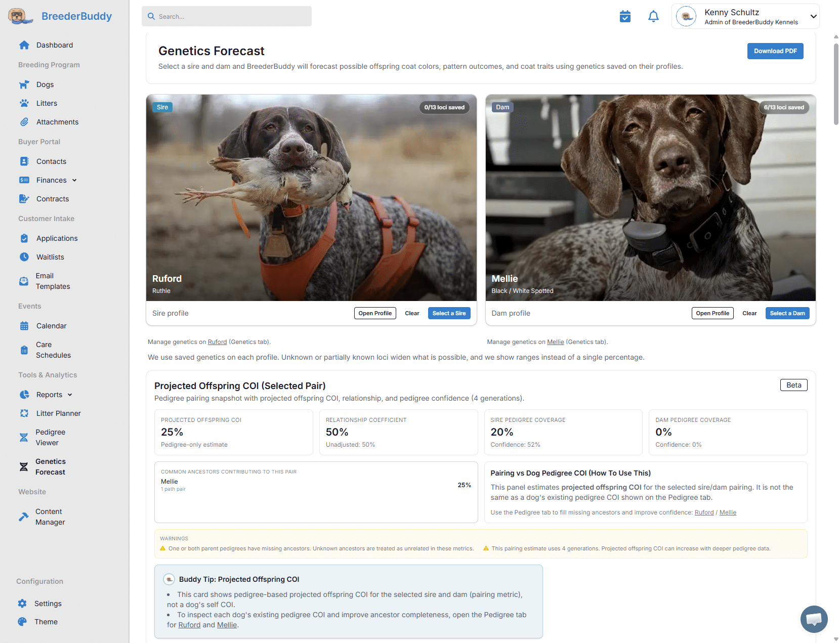
Task: Click the Settings gear icon
Action: tap(22, 604)
